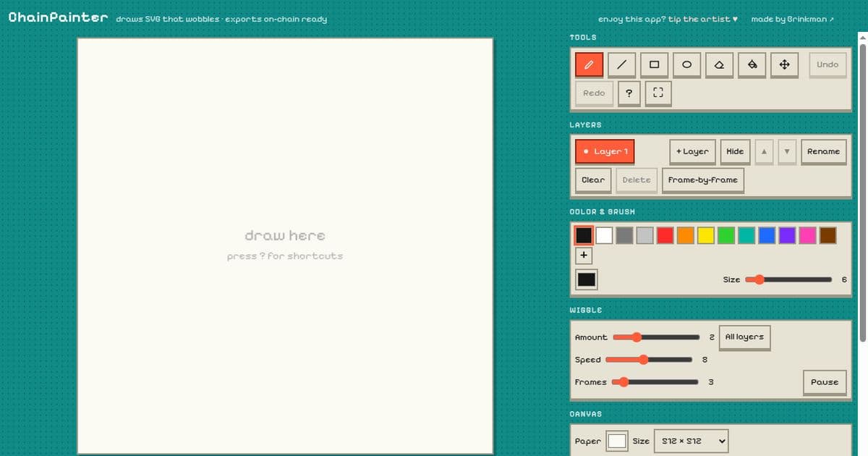Screen dimensions: 868x456
Task: Open the Paper color picker
Action: click(x=617, y=441)
